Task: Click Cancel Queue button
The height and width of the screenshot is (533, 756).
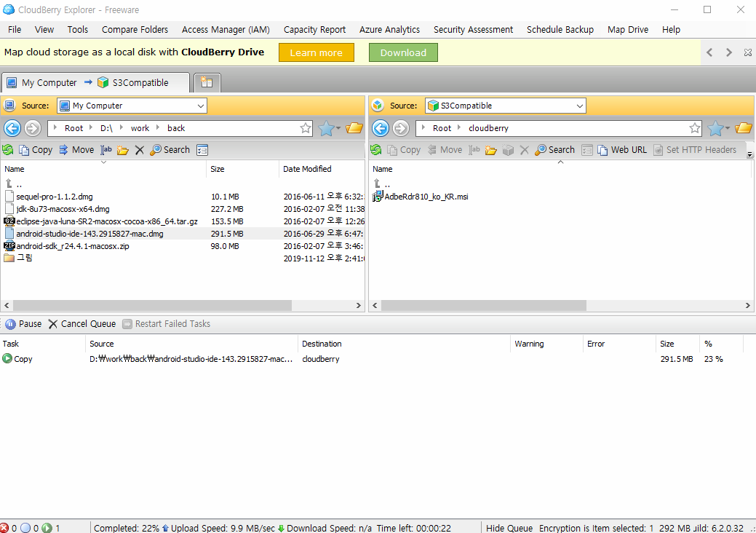Action: tap(82, 323)
